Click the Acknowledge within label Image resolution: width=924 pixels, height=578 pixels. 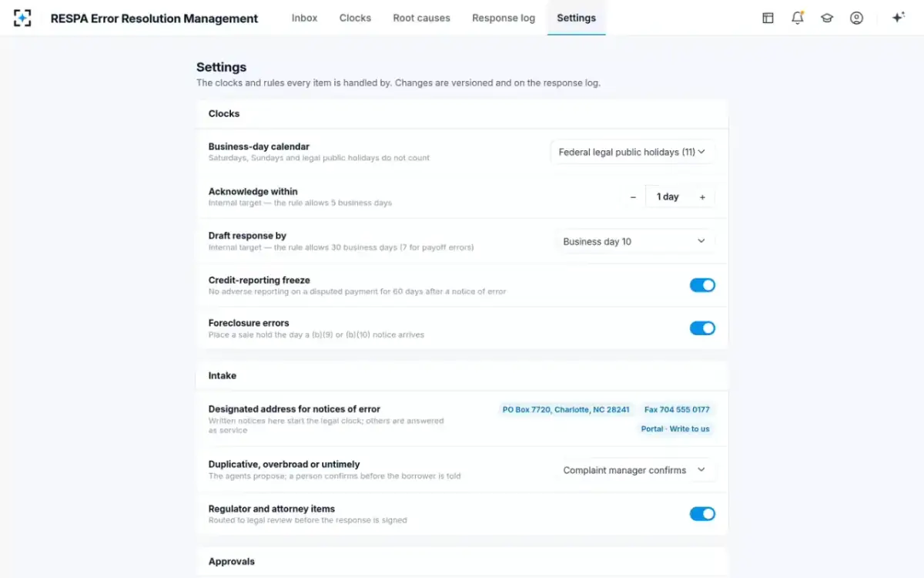253,192
